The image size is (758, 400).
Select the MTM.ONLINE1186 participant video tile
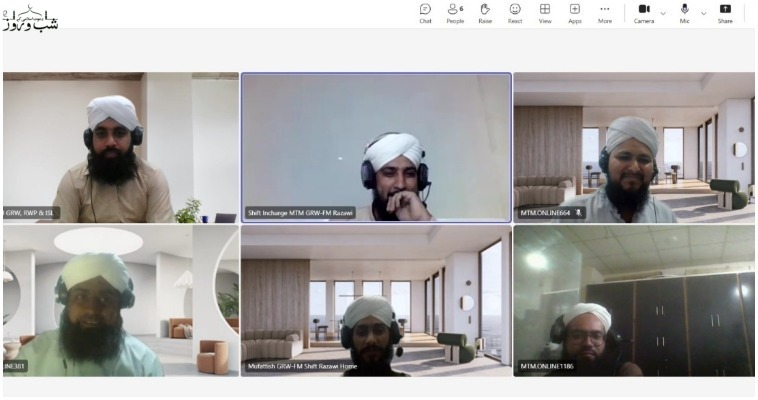pos(634,300)
